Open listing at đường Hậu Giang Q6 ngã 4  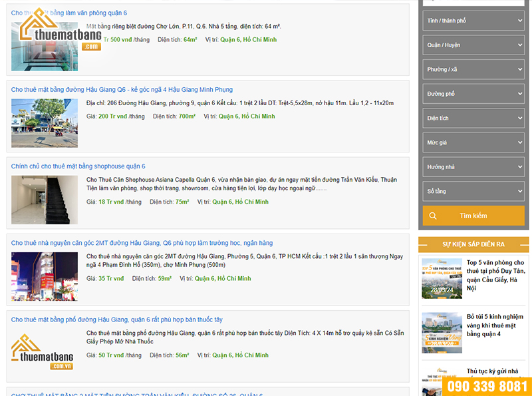(122, 89)
